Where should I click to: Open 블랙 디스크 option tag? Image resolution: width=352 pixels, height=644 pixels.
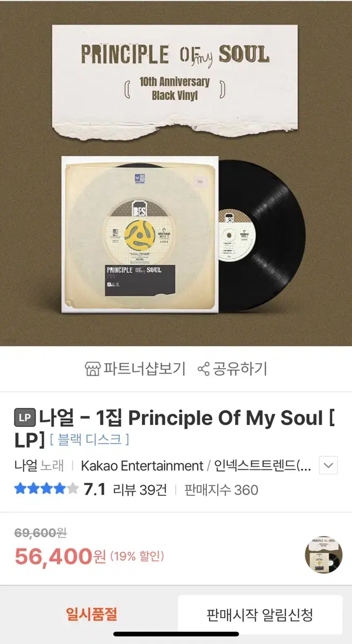pos(89,440)
